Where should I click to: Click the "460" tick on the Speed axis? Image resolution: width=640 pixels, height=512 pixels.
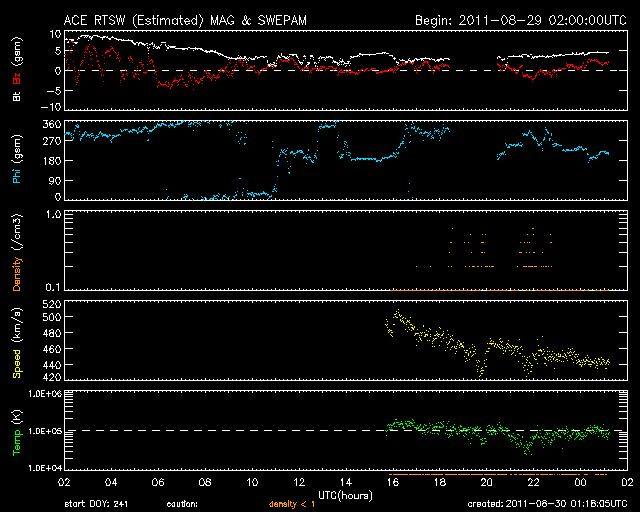click(52, 349)
